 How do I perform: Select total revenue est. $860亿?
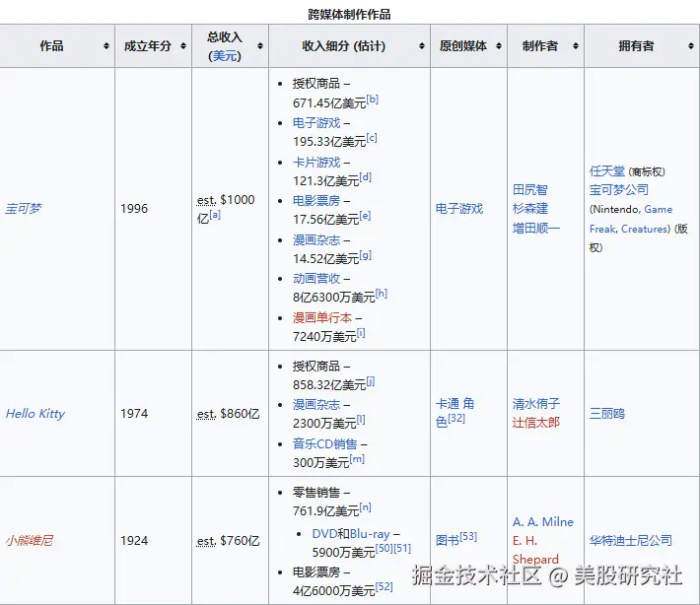228,414
